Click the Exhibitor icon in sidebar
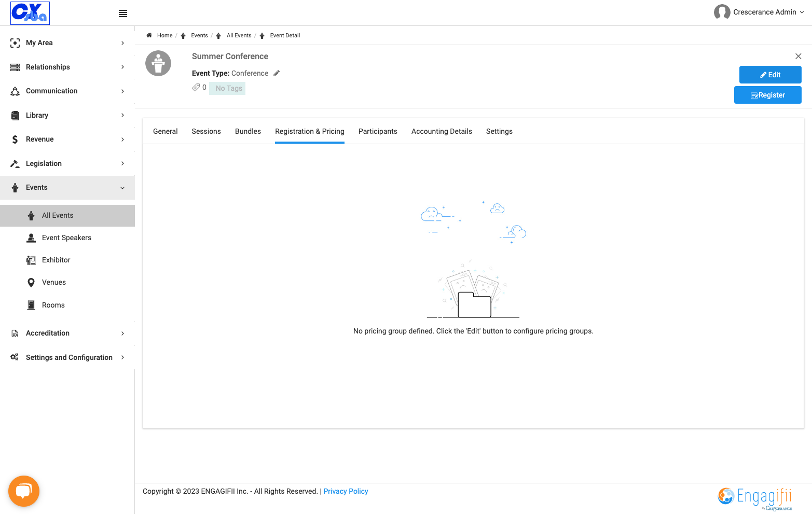Viewport: 812px width, 515px height. pos(31,260)
